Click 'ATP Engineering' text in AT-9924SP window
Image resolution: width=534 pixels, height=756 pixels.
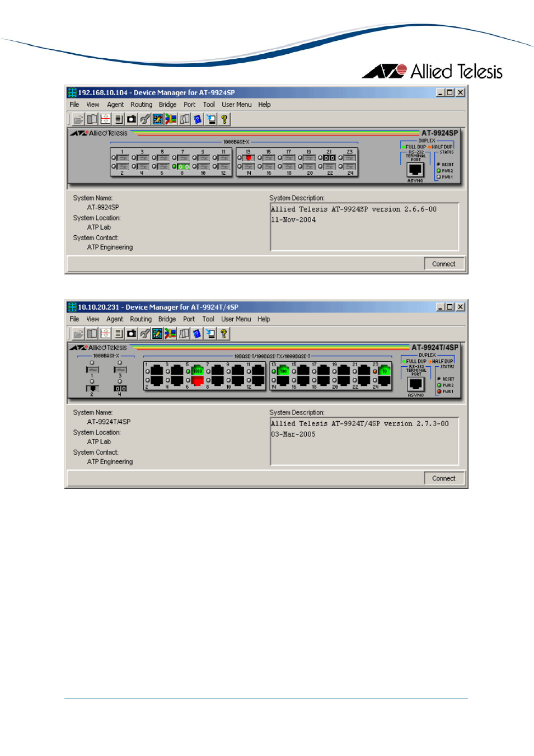110,248
